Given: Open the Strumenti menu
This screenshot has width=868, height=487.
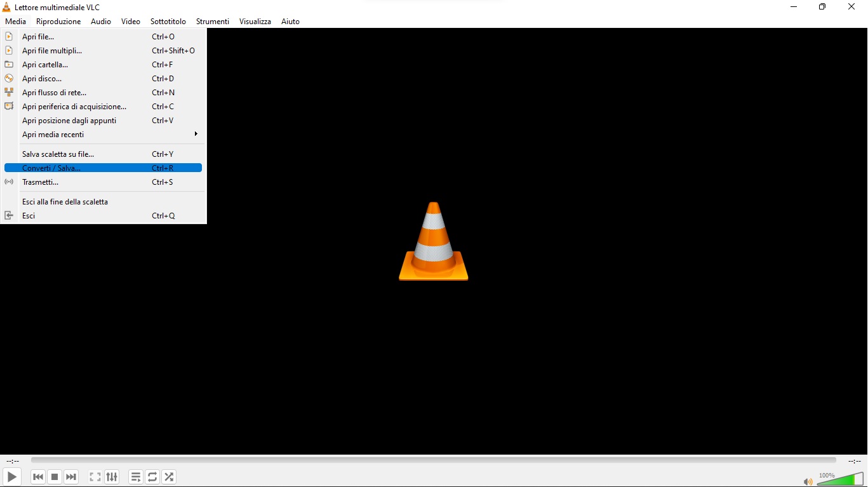Looking at the screenshot, I should coord(212,21).
